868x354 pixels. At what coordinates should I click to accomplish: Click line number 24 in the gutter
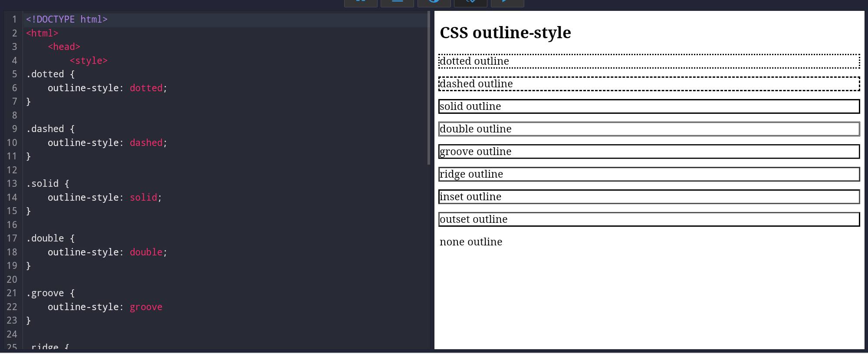coord(12,334)
